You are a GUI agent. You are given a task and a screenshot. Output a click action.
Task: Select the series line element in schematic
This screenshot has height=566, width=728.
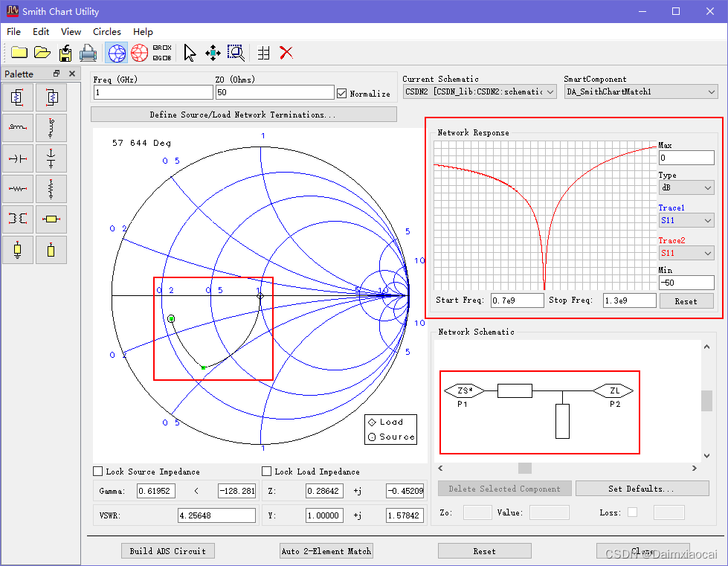(515, 390)
